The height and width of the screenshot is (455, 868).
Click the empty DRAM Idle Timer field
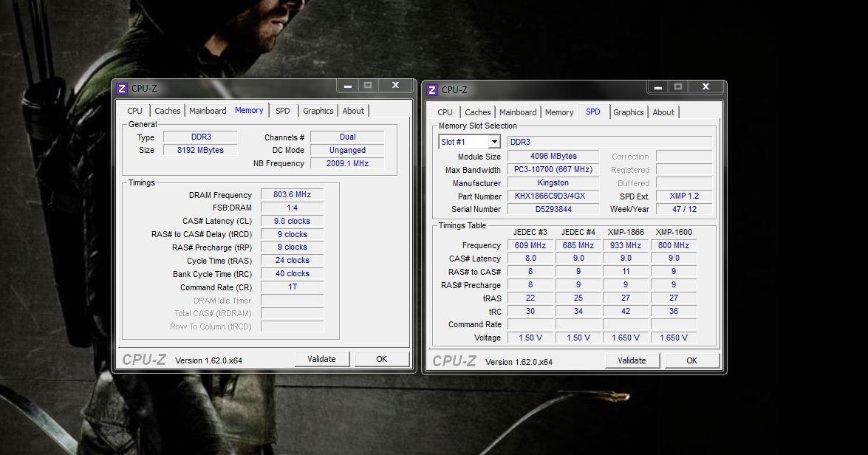(x=293, y=300)
